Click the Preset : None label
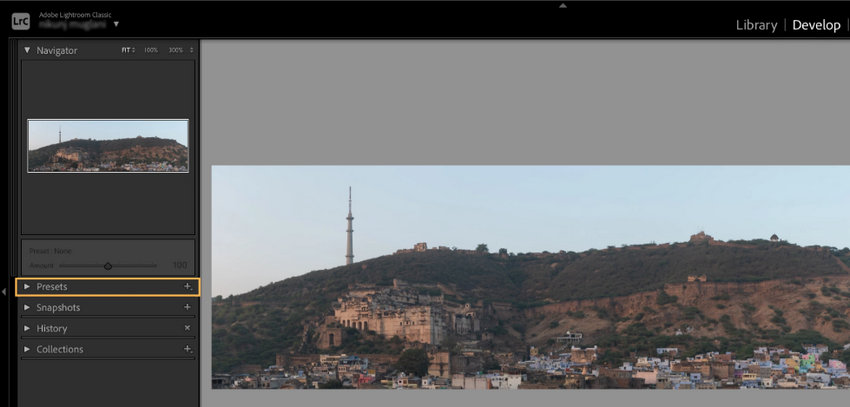This screenshot has height=407, width=850. 50,251
